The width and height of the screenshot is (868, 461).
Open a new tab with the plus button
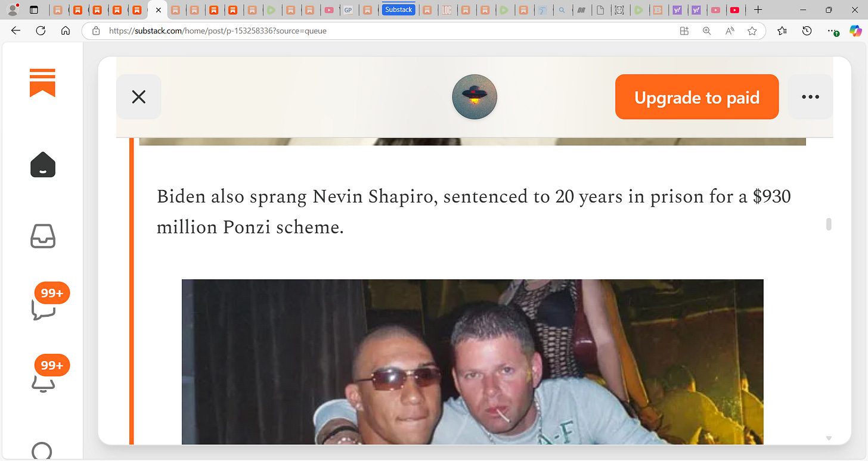pos(758,10)
